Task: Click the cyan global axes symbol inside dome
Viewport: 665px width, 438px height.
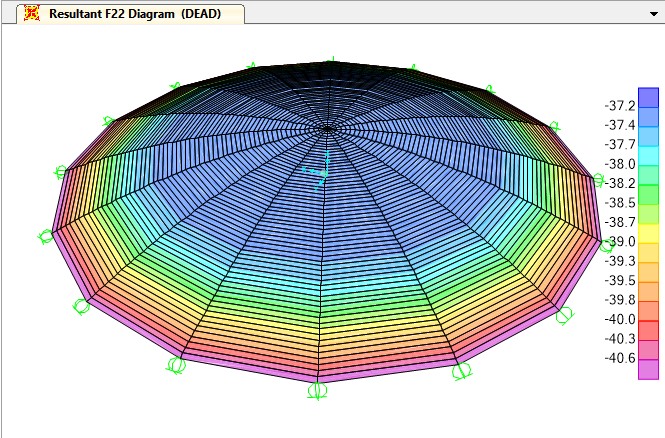Action: [317, 171]
